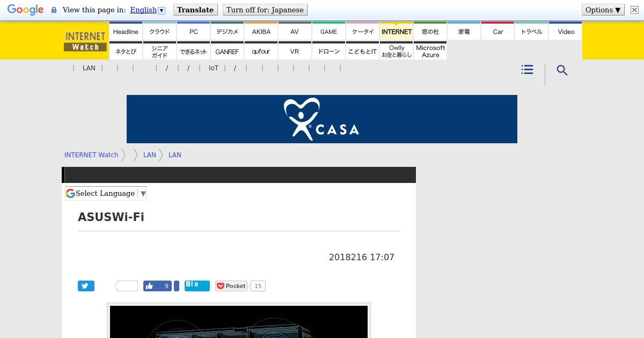Click the Pocket count 15
The image size is (644, 338).
(258, 286)
